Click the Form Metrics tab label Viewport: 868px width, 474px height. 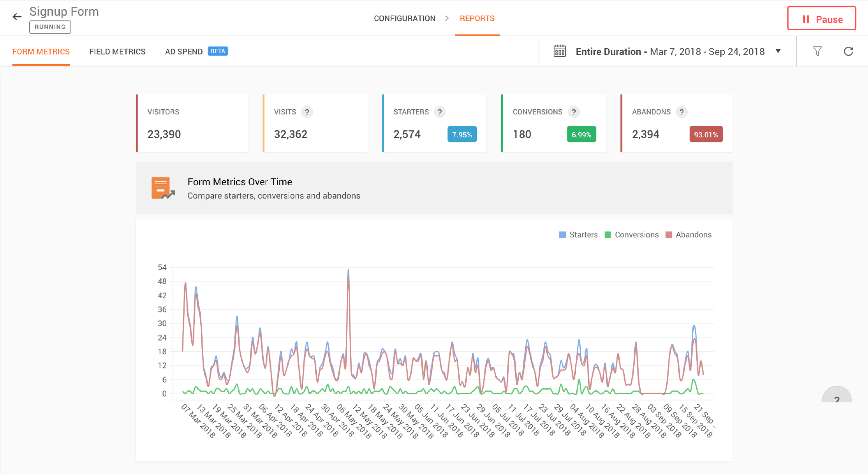pos(41,52)
